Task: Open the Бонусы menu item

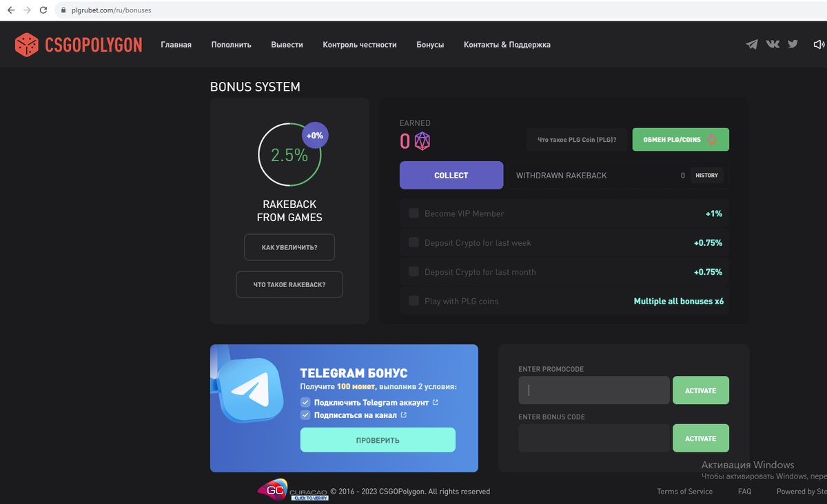Action: click(430, 45)
